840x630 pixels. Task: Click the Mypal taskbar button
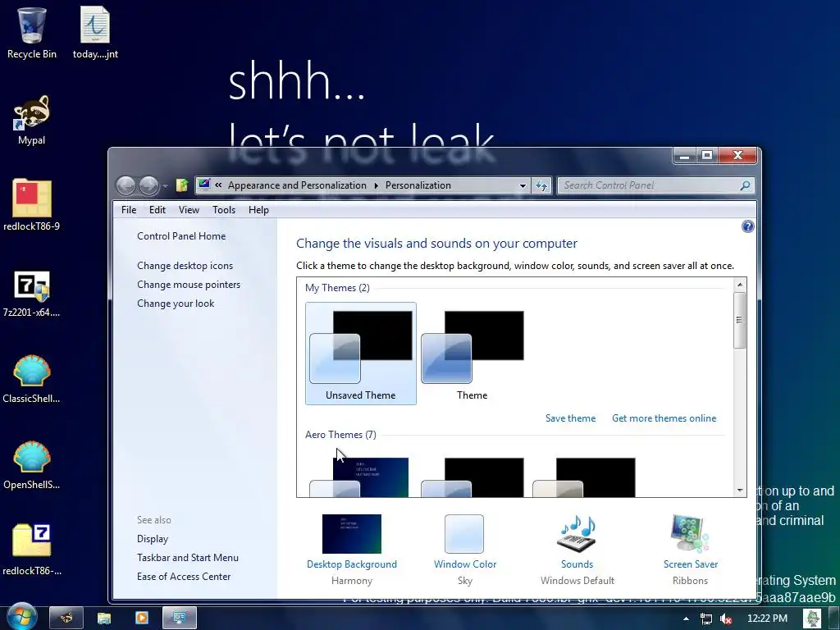coord(66,618)
